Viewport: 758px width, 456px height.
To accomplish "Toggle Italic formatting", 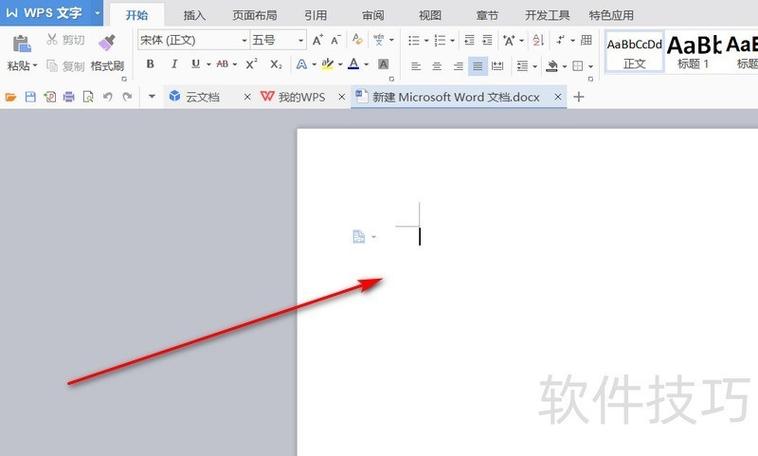I will coord(174,64).
